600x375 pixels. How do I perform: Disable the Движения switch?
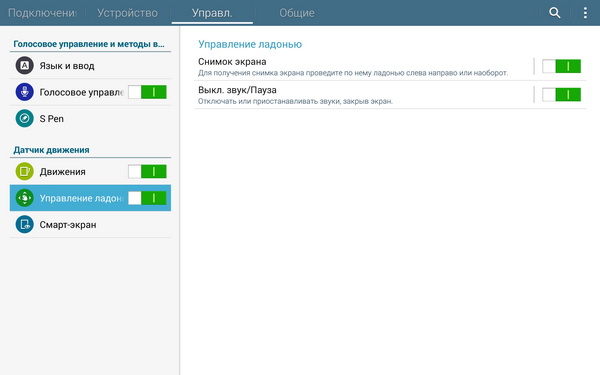click(147, 171)
